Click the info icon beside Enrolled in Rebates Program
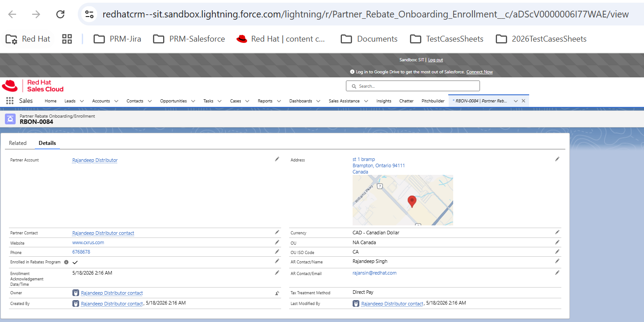Image resolution: width=644 pixels, height=322 pixels. click(x=66, y=262)
